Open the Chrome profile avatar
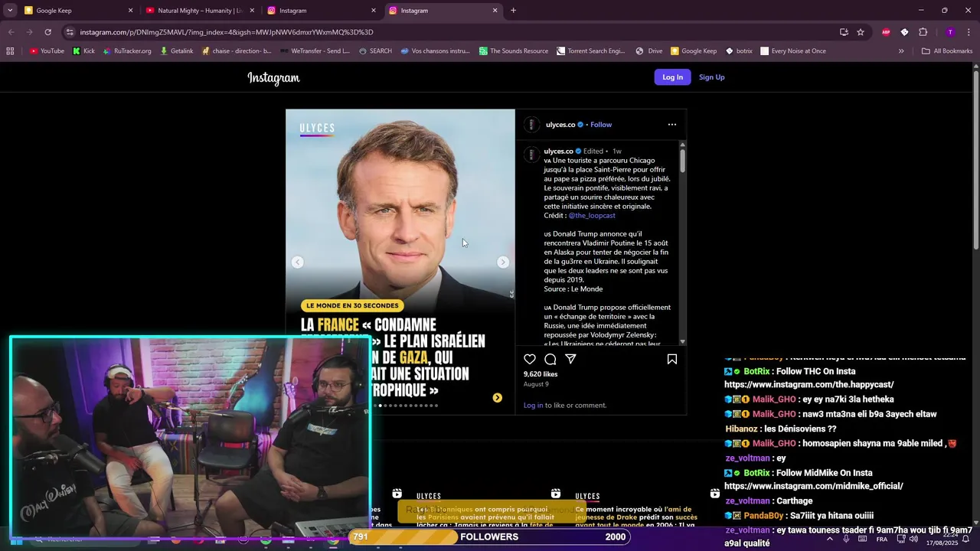The image size is (980, 551). (950, 32)
